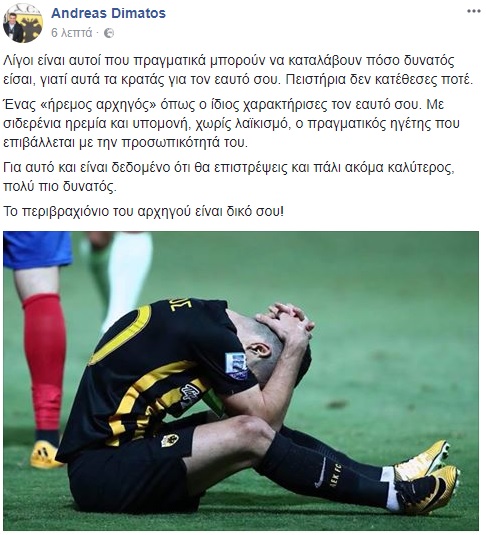Open Andreas Dimatos profile name link

109,13
